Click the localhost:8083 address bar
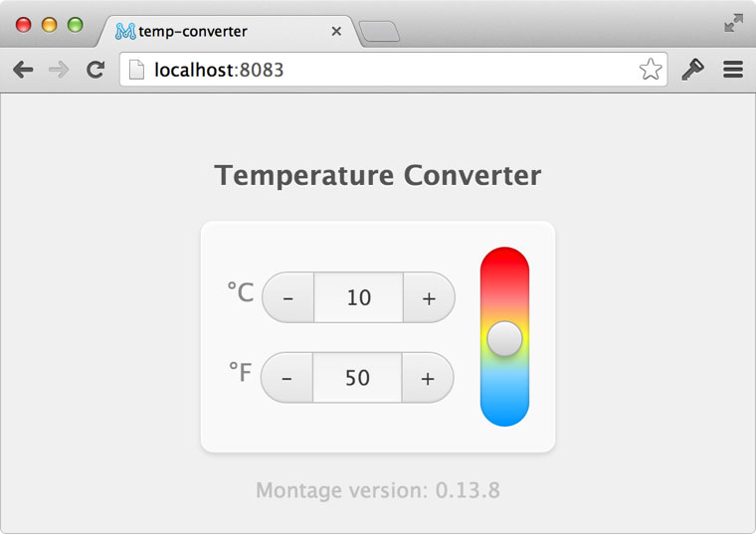 point(394,70)
